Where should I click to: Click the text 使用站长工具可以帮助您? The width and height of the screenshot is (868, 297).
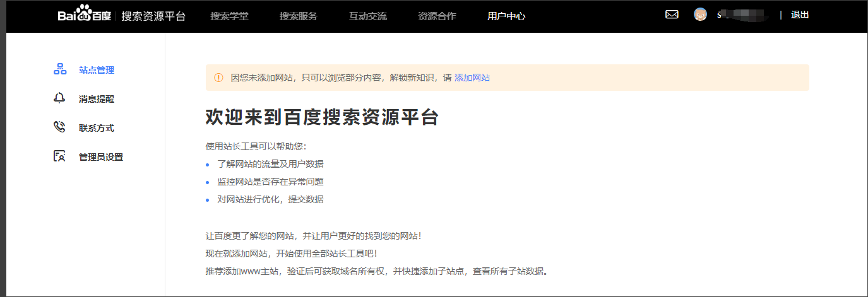coord(256,146)
